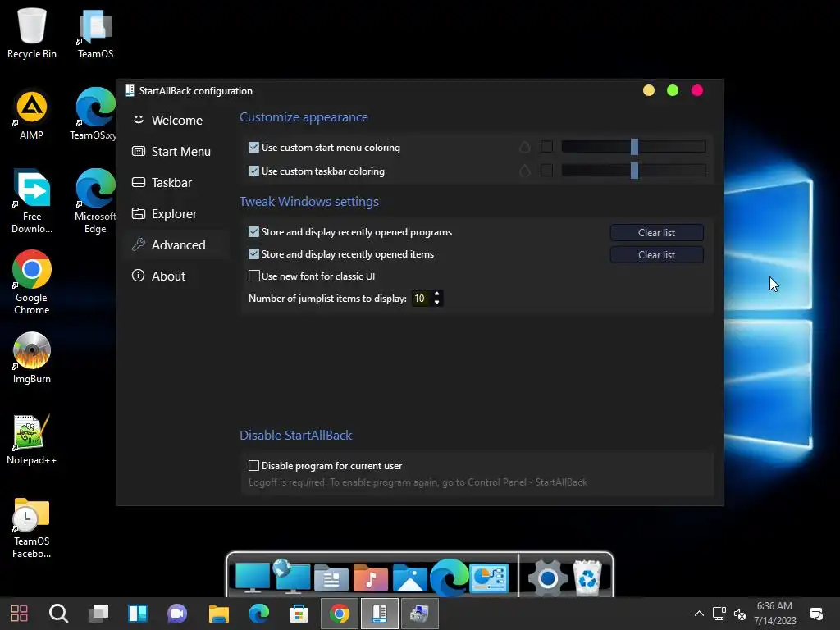This screenshot has width=840, height=630.
Task: Open the control panel dock icon
Action: 489,577
